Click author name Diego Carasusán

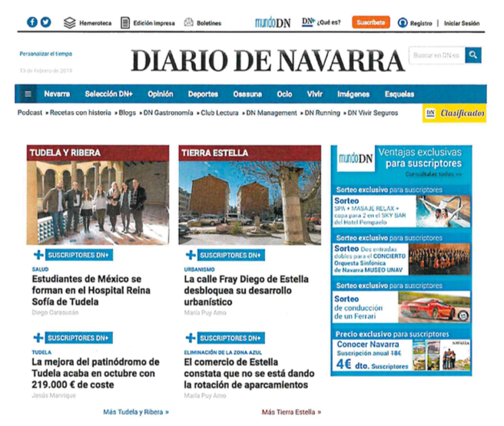(x=55, y=312)
